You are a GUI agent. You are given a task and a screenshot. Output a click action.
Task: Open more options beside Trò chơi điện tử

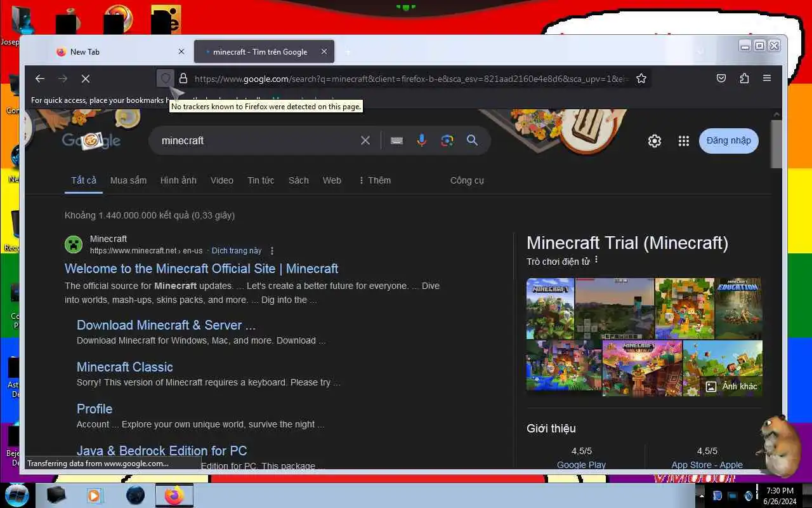coord(596,260)
